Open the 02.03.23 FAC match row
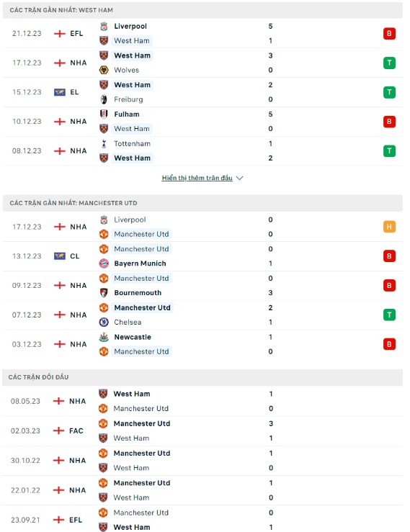Image resolution: width=410 pixels, height=532 pixels. click(202, 431)
